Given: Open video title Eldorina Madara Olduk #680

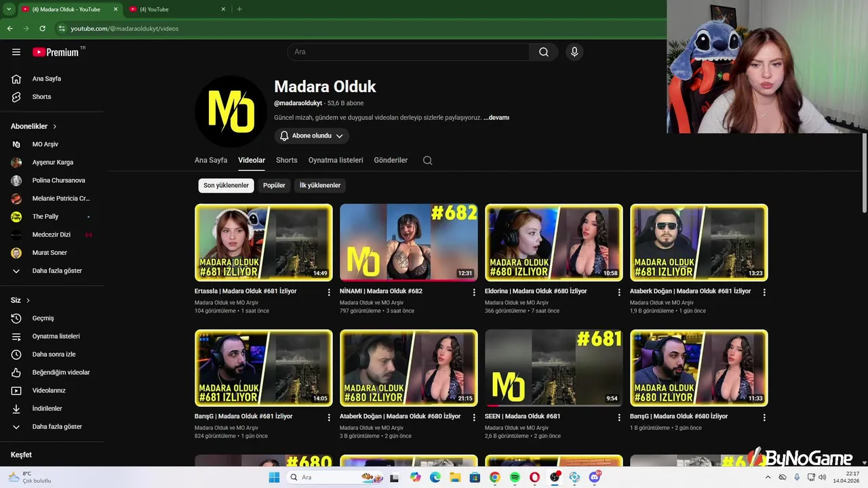Looking at the screenshot, I should pyautogui.click(x=536, y=291).
